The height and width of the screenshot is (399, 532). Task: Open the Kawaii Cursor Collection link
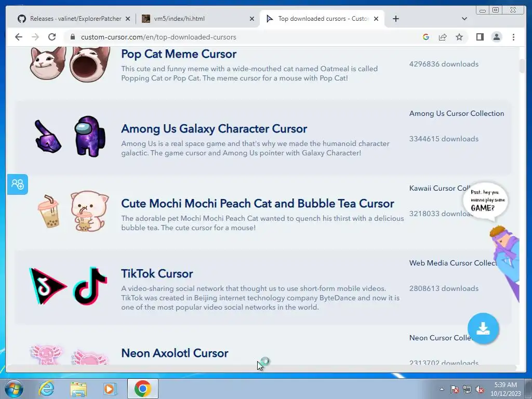coord(440,188)
